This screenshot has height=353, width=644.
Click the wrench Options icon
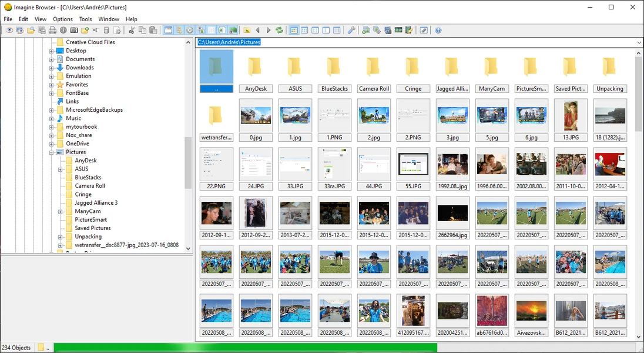point(351,30)
